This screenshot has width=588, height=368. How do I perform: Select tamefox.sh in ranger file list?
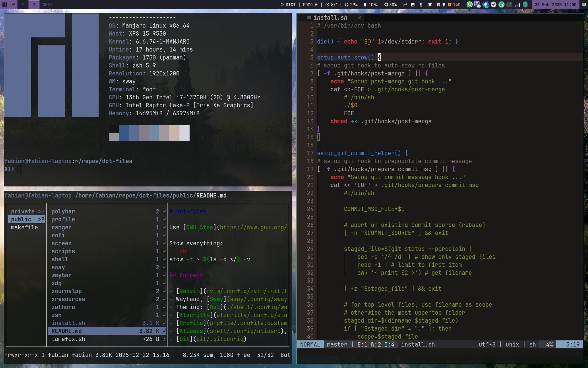(x=107, y=339)
